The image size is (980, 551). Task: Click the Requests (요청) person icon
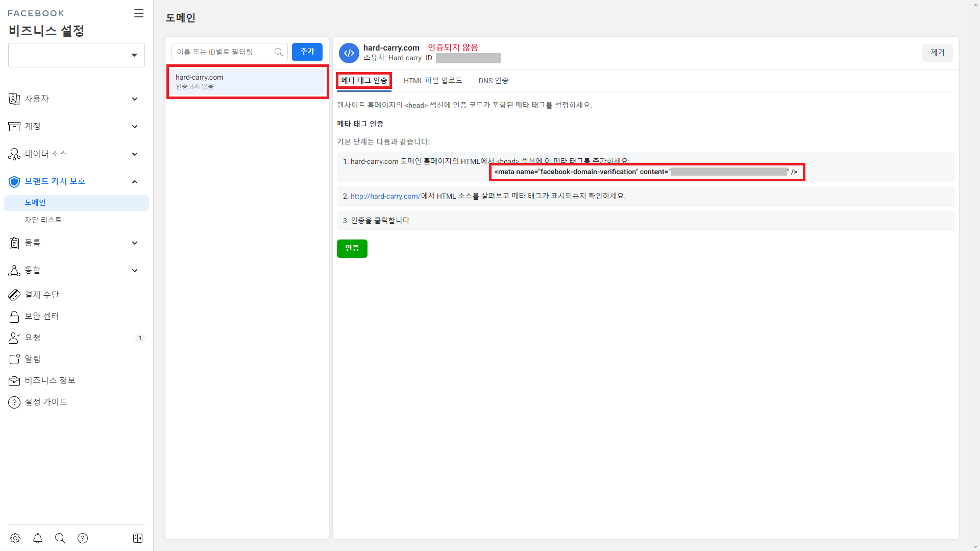14,338
